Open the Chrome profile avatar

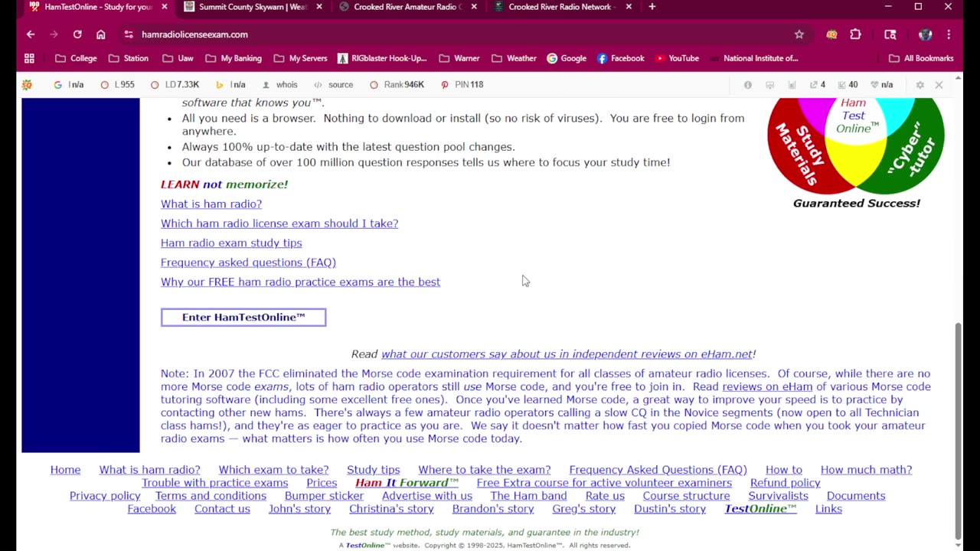[x=925, y=34]
